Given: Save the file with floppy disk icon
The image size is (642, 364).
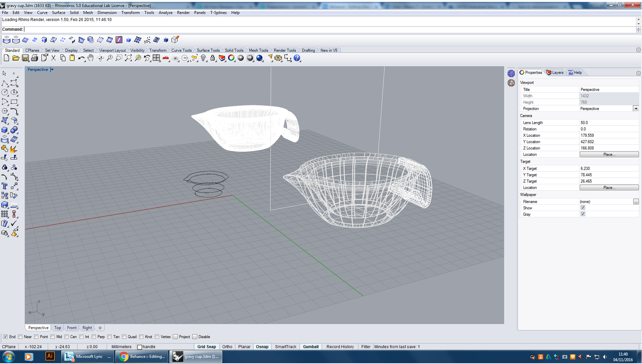Looking at the screenshot, I should (x=25, y=58).
